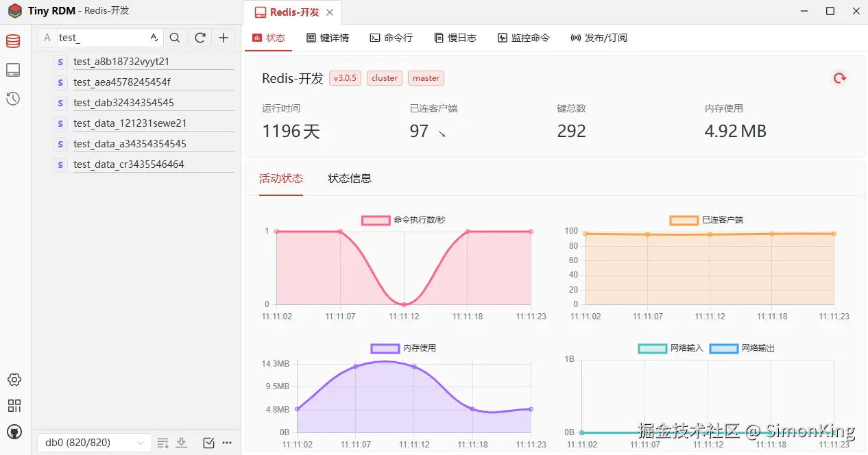868x455 pixels.
Task: Switch to the 监控命令 tab
Action: click(x=524, y=38)
